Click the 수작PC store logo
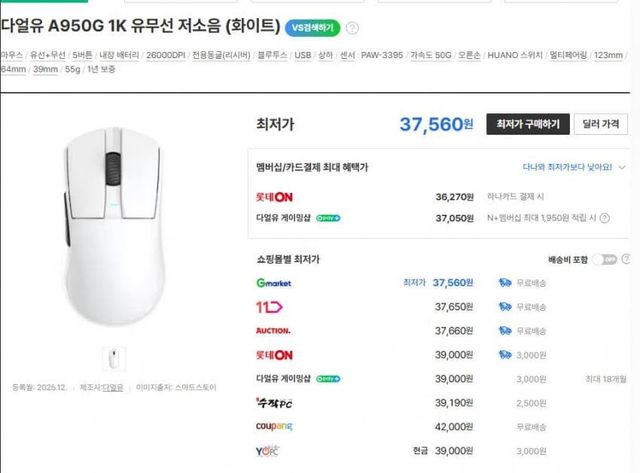The image size is (640, 473). coord(273,402)
